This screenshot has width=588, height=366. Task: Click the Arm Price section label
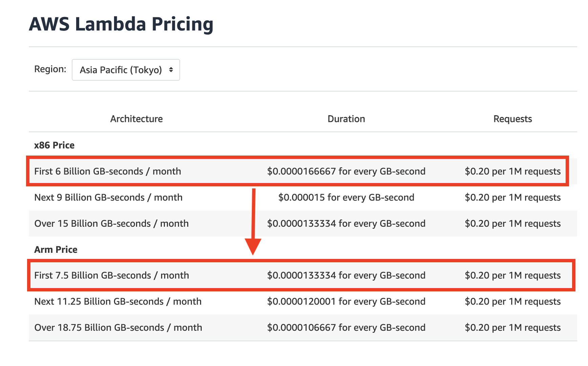coord(55,249)
